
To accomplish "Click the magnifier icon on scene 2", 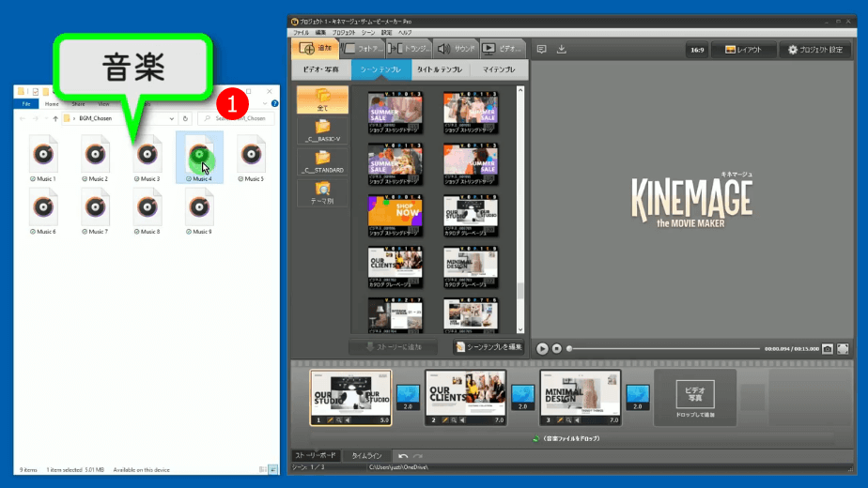I will click(x=453, y=420).
